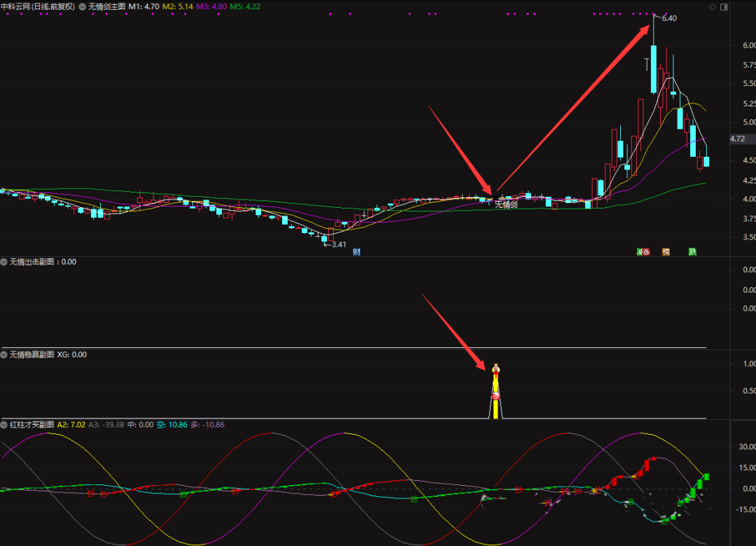
Task: Open the 无情剑主图 indicator dropdown arrow
Action: coord(83,6)
